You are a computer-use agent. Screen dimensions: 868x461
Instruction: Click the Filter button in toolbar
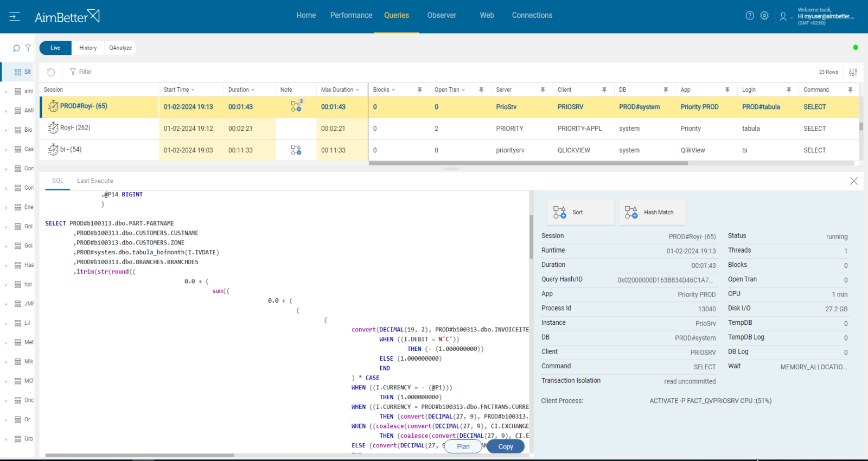[x=81, y=72]
